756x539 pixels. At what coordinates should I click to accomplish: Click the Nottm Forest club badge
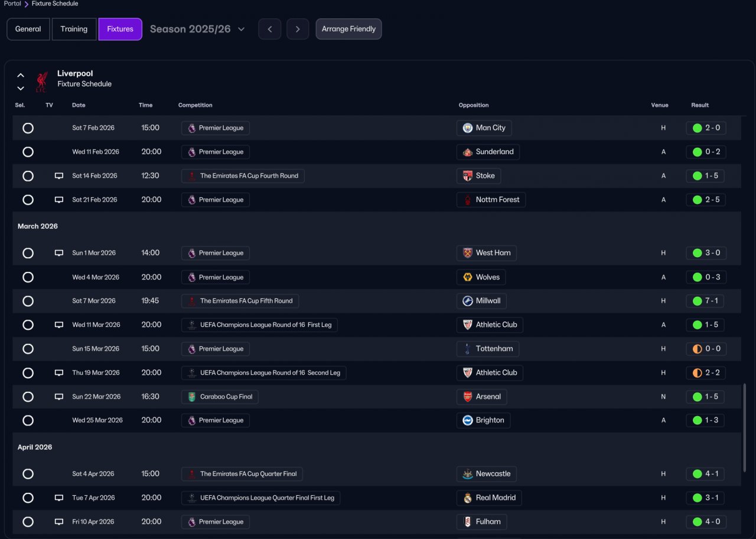point(468,200)
